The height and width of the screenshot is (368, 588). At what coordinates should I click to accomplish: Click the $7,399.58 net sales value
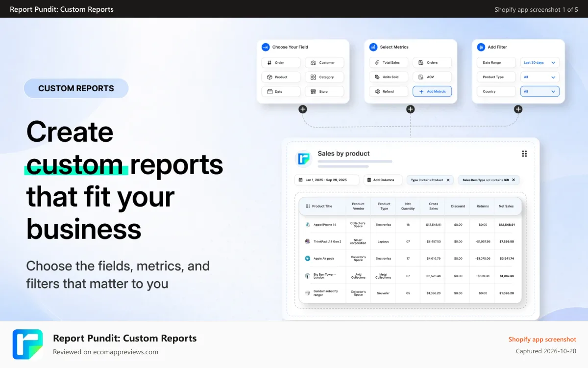point(507,241)
